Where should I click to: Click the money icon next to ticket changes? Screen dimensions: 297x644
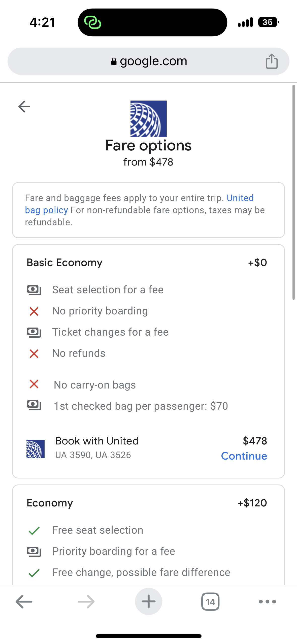(34, 332)
